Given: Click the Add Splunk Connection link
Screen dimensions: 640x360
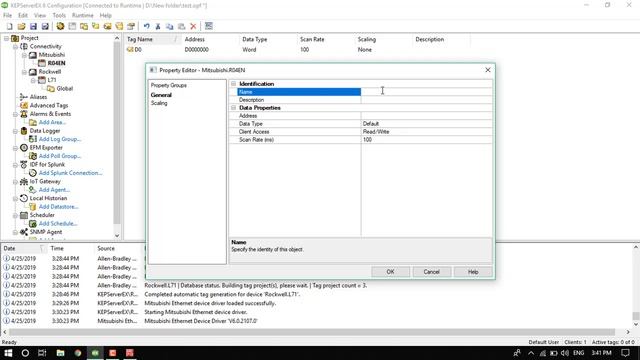Looking at the screenshot, I should pos(71,173).
